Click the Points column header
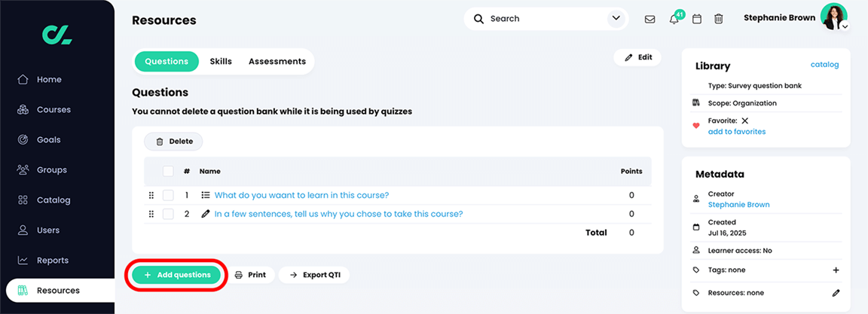 tap(631, 172)
